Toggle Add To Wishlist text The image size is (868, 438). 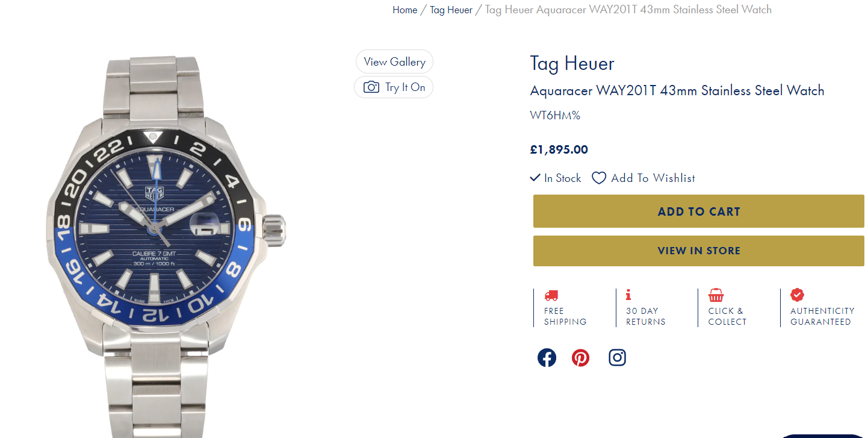click(x=653, y=178)
